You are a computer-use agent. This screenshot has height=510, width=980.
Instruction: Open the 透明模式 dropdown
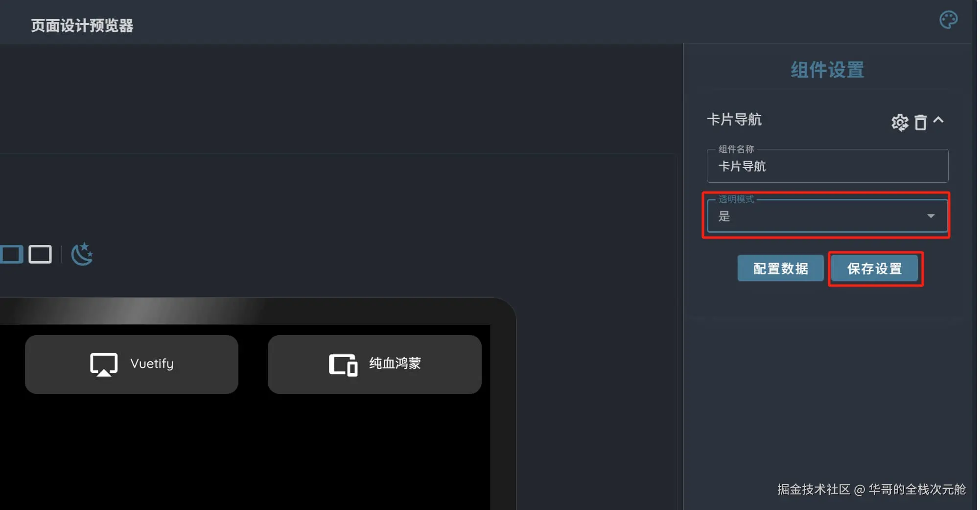pos(827,216)
